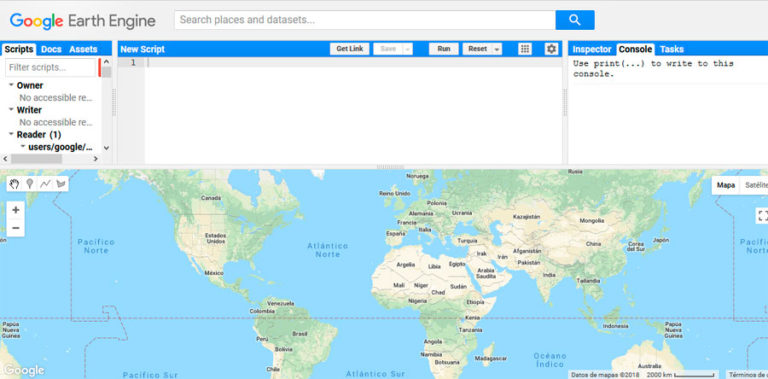Toggle fullscreen map view

tap(762, 216)
